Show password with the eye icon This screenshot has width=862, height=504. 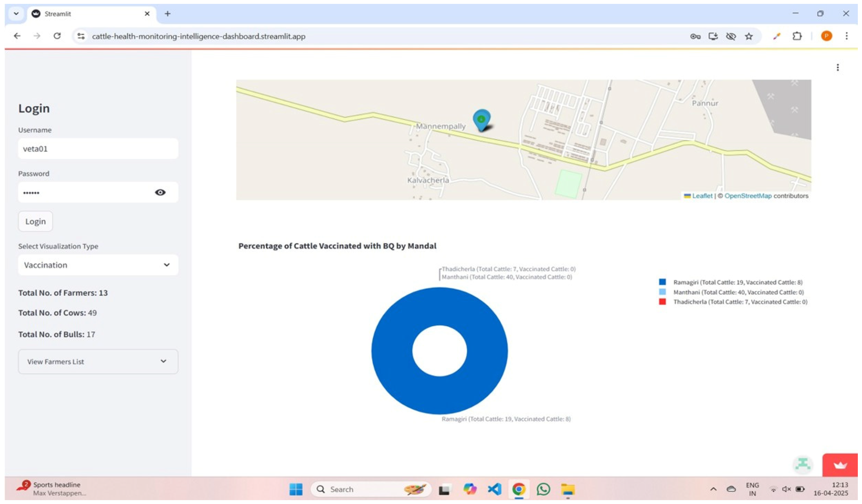pos(160,192)
